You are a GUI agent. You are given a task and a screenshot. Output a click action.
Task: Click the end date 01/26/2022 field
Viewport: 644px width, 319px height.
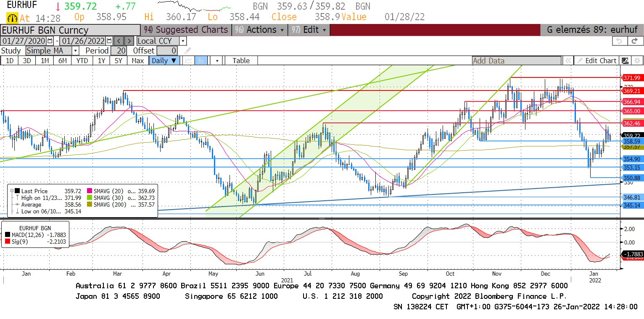coord(83,41)
